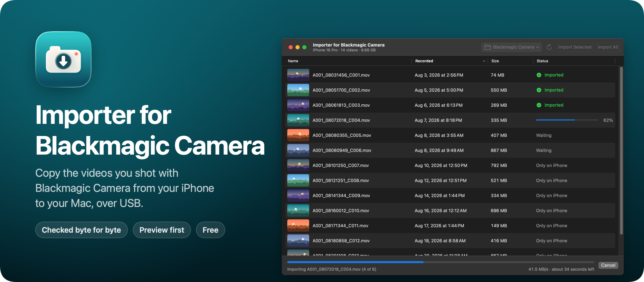Image resolution: width=644 pixels, height=282 pixels.
Task: Sort by the Recorded column header
Action: click(x=450, y=61)
